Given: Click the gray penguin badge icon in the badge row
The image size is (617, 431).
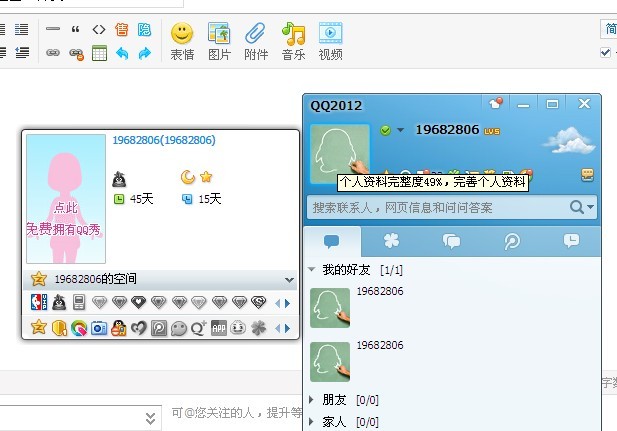Looking at the screenshot, I should click(59, 302).
